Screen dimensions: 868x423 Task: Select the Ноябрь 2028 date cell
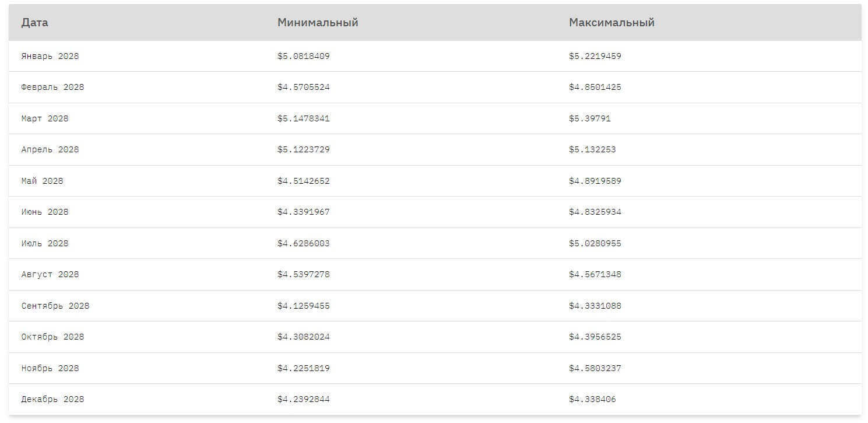[50, 368]
